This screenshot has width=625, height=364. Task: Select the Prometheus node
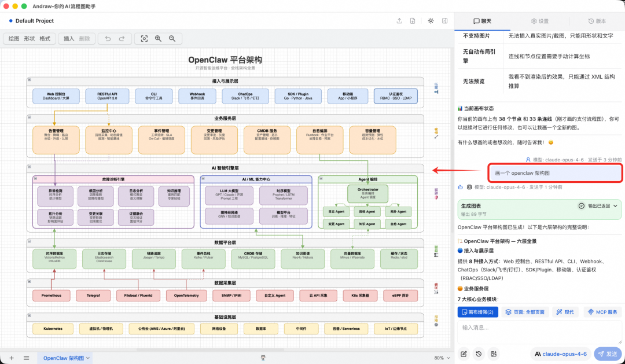pyautogui.click(x=52, y=296)
